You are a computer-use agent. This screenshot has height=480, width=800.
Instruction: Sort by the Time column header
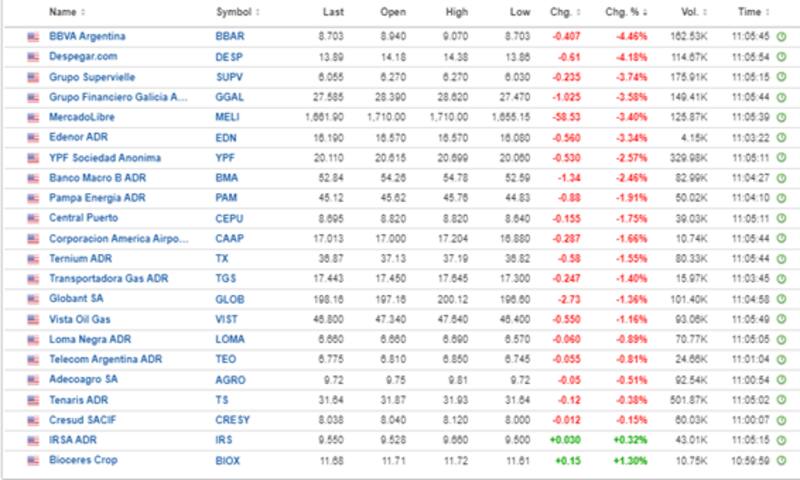click(x=751, y=12)
